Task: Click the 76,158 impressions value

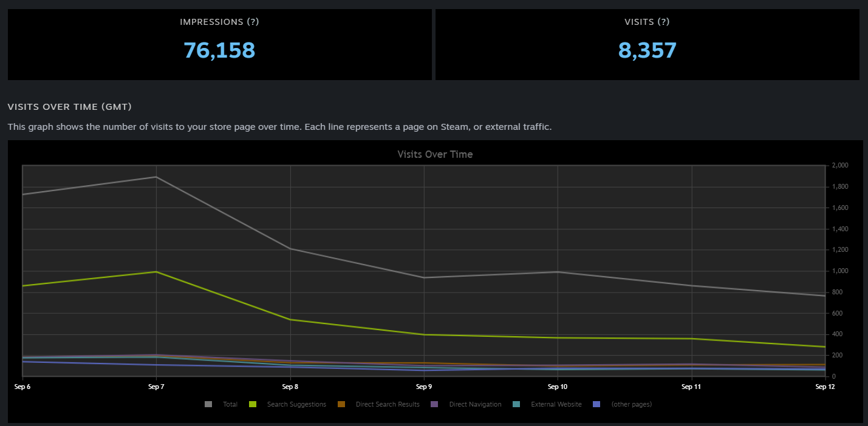Action: [x=219, y=50]
